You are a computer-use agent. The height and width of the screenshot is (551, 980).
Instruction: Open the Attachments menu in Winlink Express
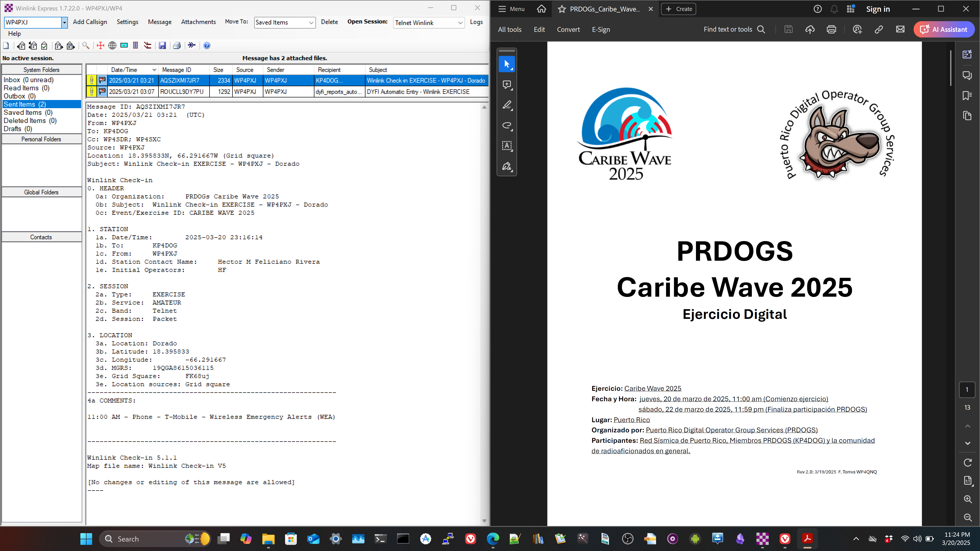(x=198, y=22)
